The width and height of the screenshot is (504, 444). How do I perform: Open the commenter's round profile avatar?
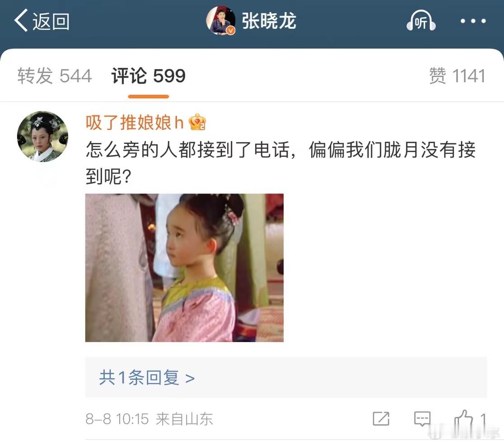(42, 136)
